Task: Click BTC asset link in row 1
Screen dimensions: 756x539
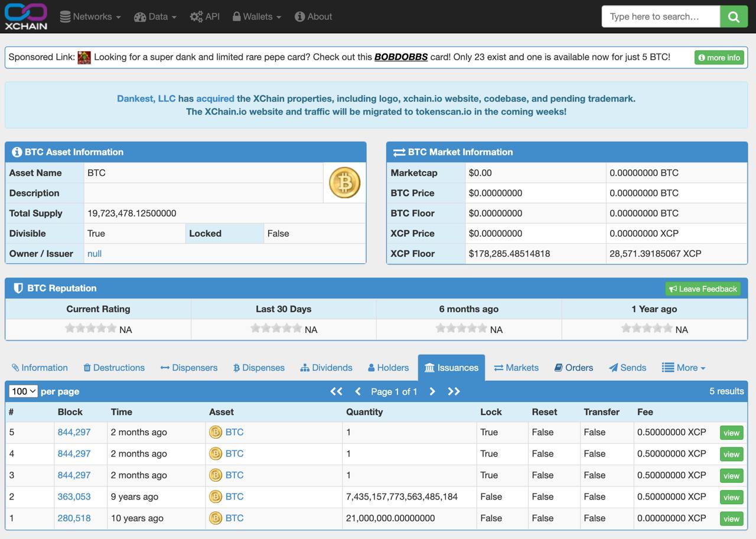Action: tap(234, 518)
